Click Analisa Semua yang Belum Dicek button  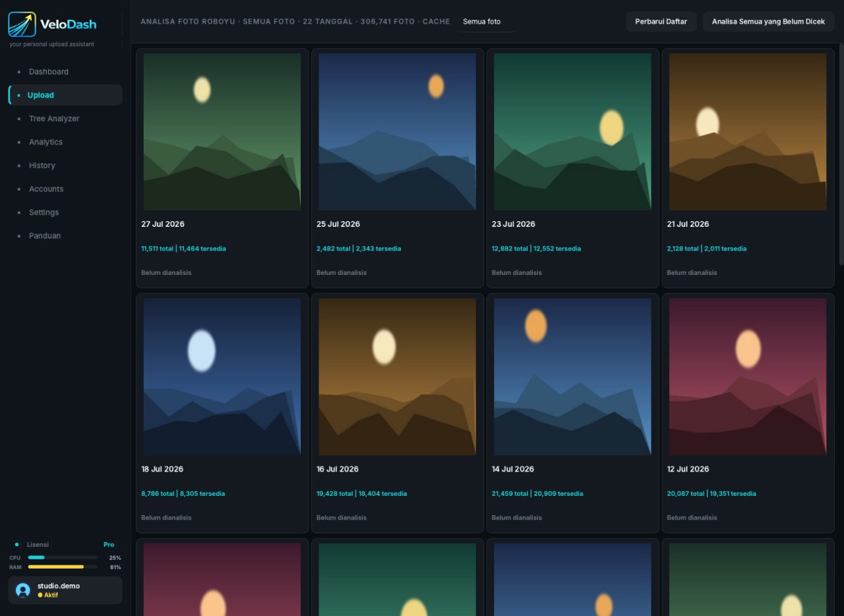[x=768, y=22]
